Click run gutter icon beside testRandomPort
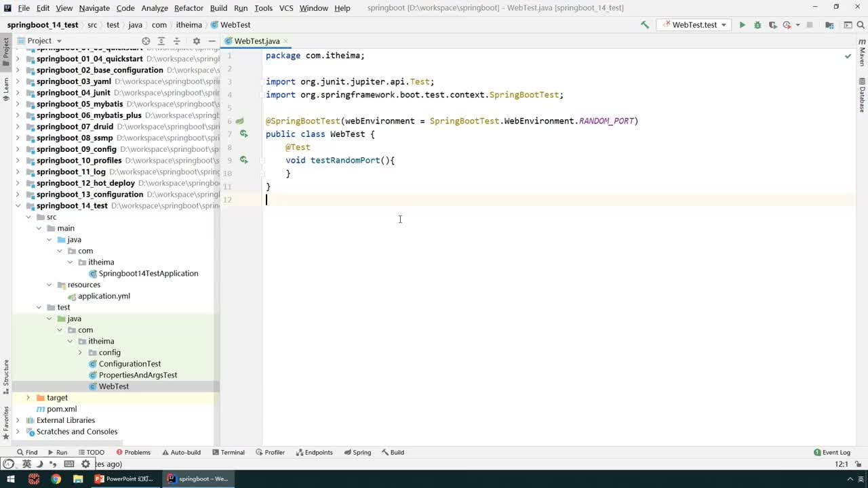 click(243, 160)
